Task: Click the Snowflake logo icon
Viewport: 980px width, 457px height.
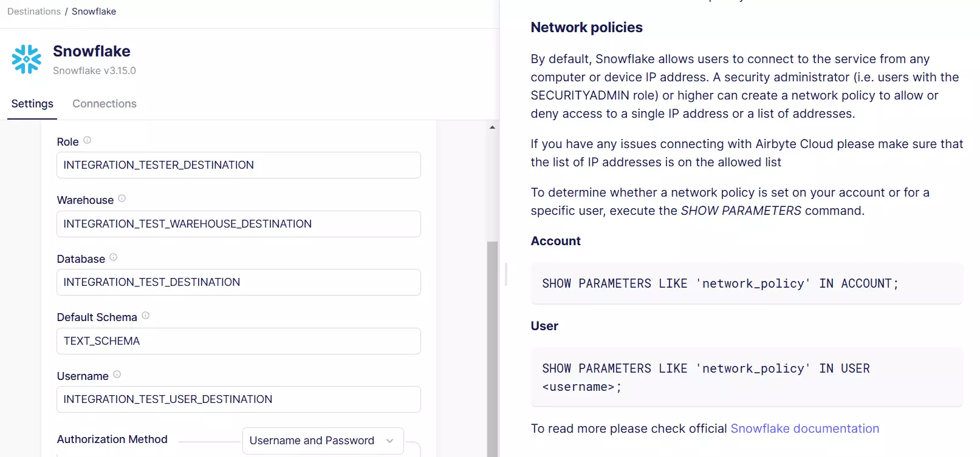Action: click(27, 59)
